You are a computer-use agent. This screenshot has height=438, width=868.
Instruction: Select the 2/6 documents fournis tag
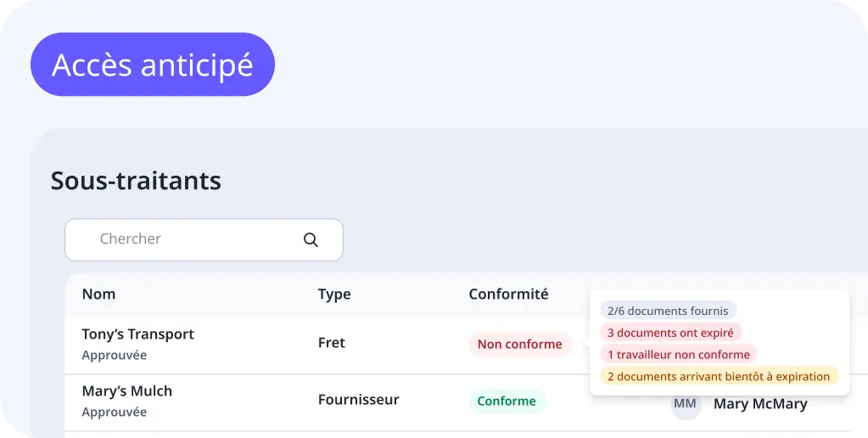click(x=668, y=311)
